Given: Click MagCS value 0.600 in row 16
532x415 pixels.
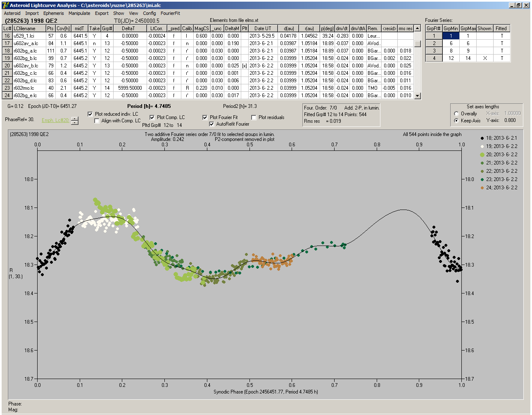Looking at the screenshot, I should coord(202,36).
